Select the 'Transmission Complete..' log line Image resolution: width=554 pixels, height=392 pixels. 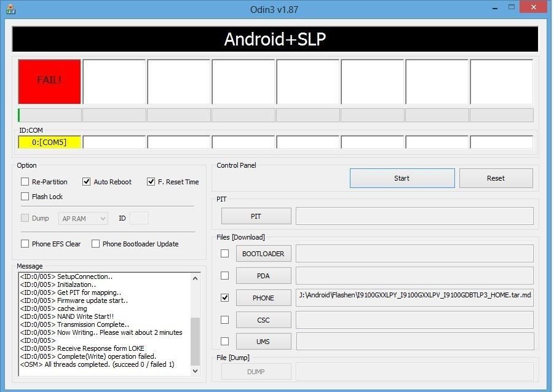pyautogui.click(x=74, y=324)
